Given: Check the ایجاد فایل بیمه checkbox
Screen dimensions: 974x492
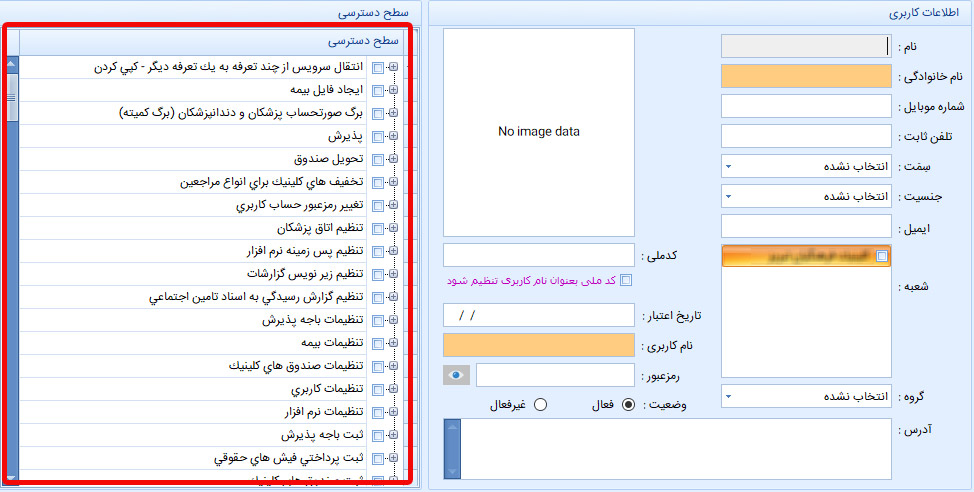Looking at the screenshot, I should [x=378, y=91].
